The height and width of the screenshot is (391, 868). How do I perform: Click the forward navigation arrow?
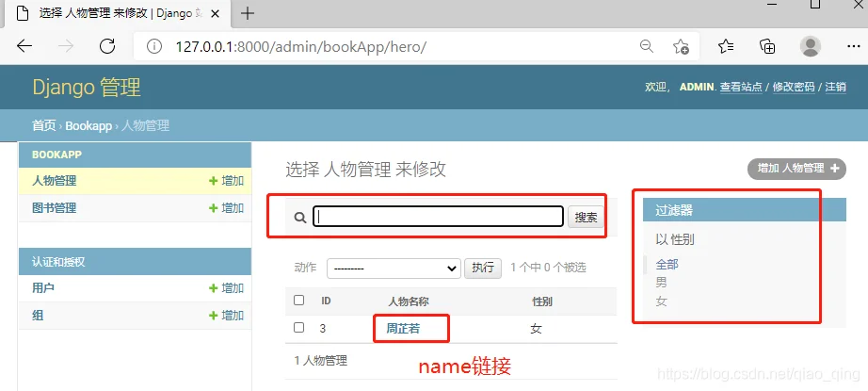pyautogui.click(x=66, y=46)
